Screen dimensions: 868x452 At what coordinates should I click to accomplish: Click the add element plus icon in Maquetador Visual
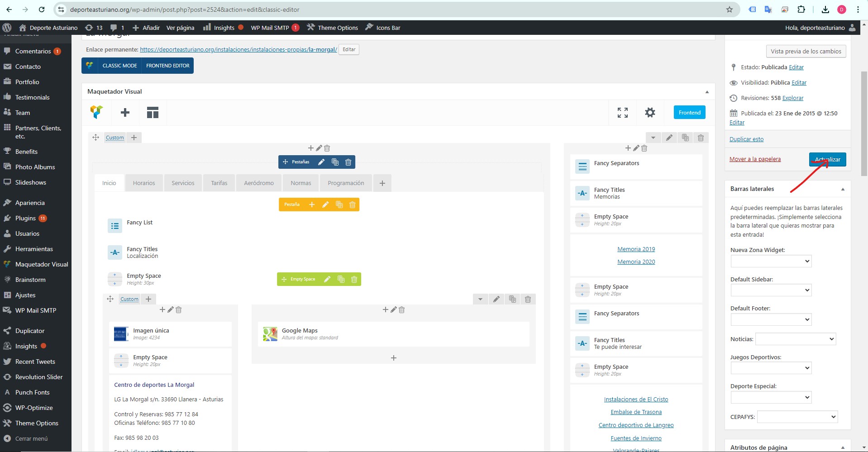coord(125,112)
